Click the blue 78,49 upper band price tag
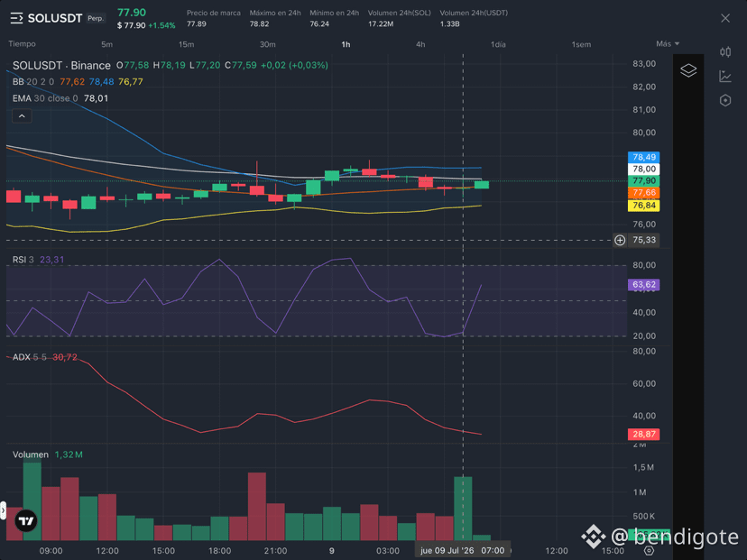 [643, 157]
